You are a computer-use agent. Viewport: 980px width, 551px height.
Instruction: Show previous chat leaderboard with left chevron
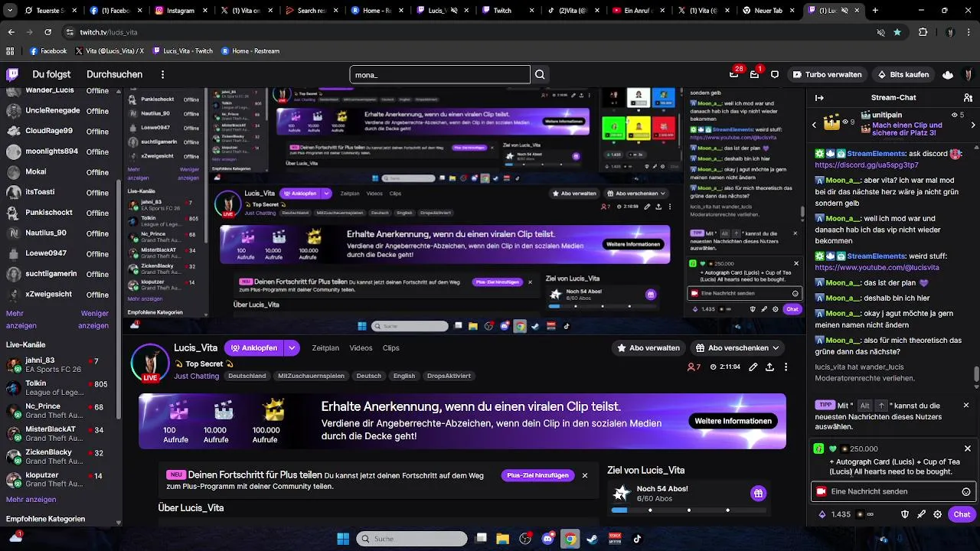(814, 124)
